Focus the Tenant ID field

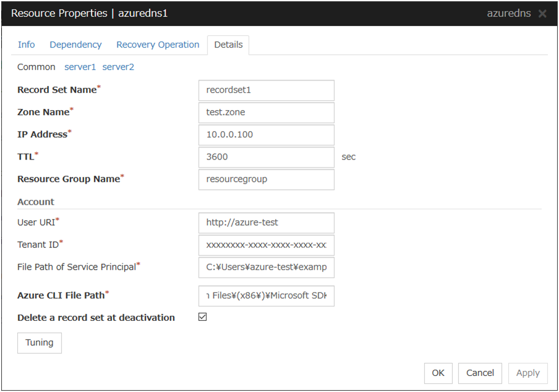click(x=266, y=245)
